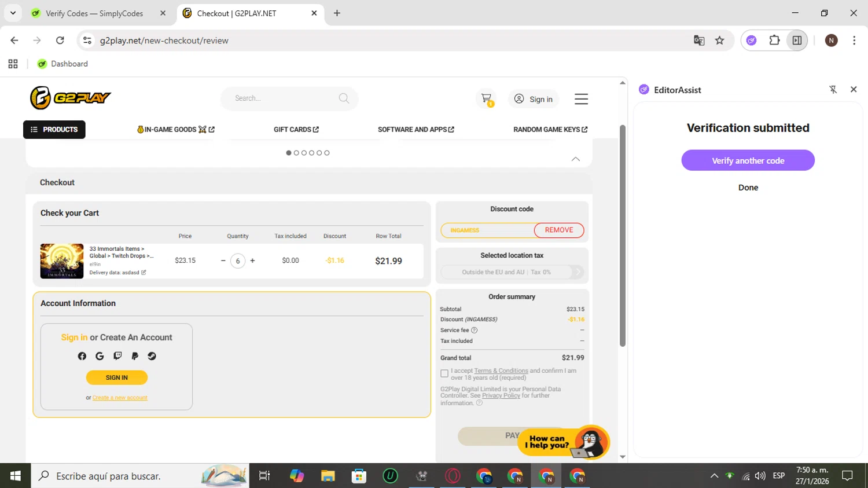Open Task View on taskbar

pyautogui.click(x=264, y=476)
